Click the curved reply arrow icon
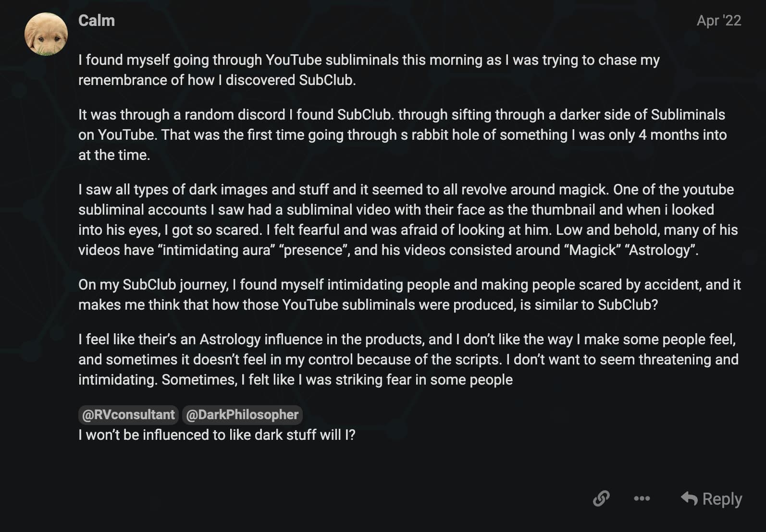This screenshot has width=766, height=532. pyautogui.click(x=689, y=498)
